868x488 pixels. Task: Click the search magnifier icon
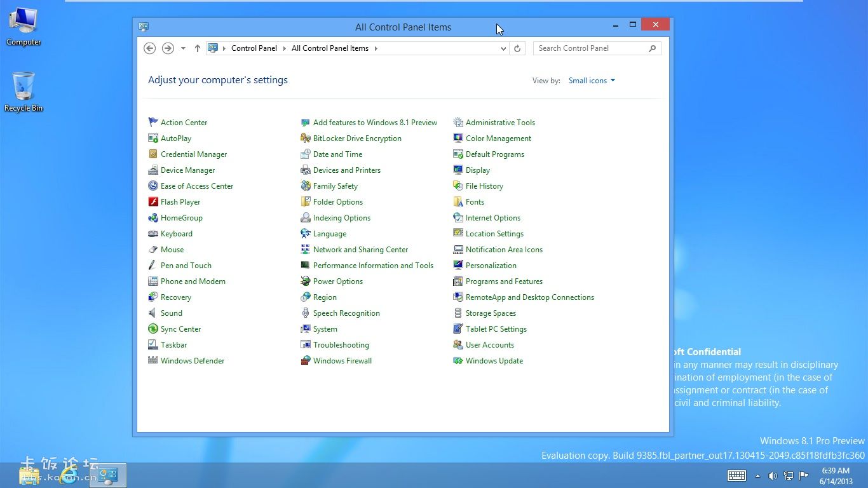point(652,48)
